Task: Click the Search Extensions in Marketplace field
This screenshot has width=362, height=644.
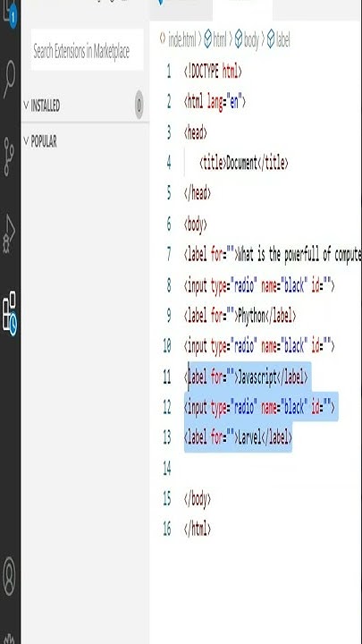Action: 87,51
